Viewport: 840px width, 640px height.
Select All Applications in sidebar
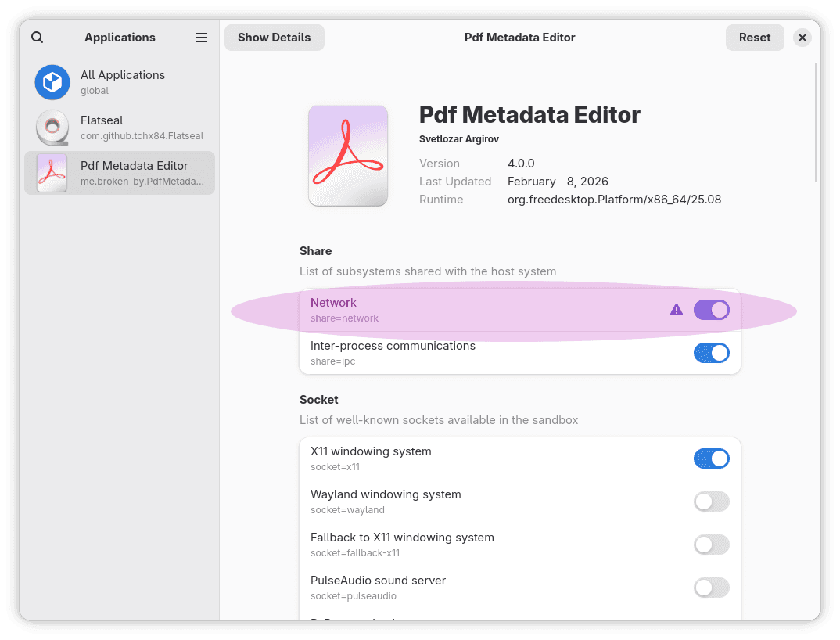[x=120, y=83]
